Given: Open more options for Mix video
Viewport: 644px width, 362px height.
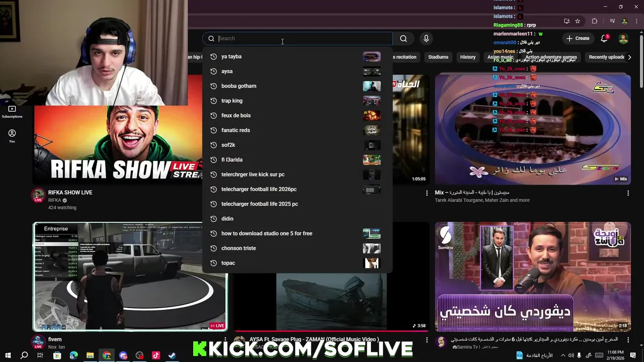Looking at the screenshot, I should [x=628, y=193].
